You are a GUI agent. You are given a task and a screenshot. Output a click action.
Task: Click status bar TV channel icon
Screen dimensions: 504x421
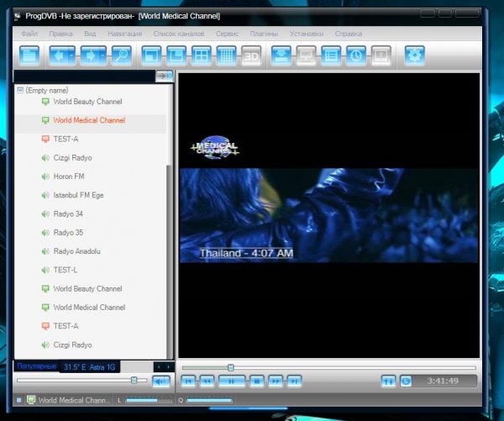pos(31,400)
